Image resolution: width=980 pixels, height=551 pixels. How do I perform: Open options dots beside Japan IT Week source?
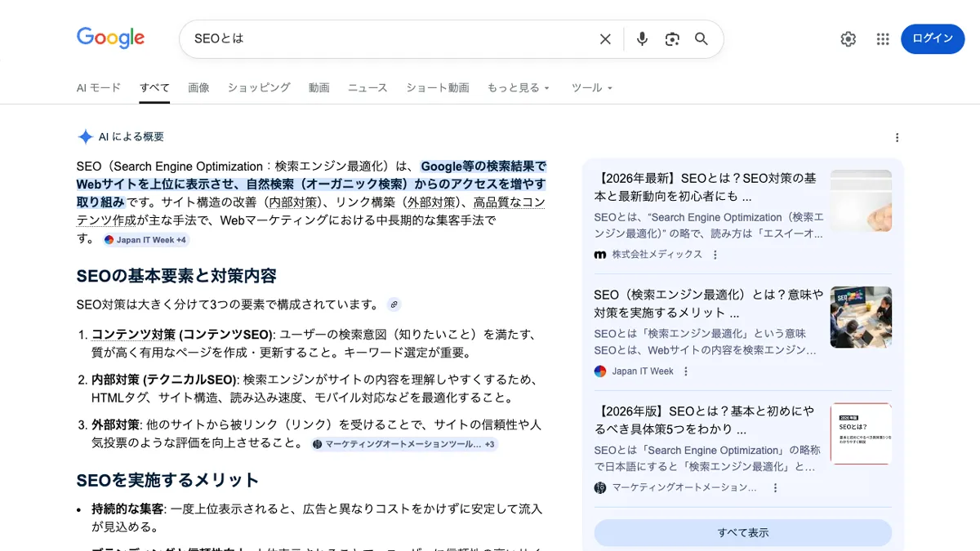tap(686, 371)
